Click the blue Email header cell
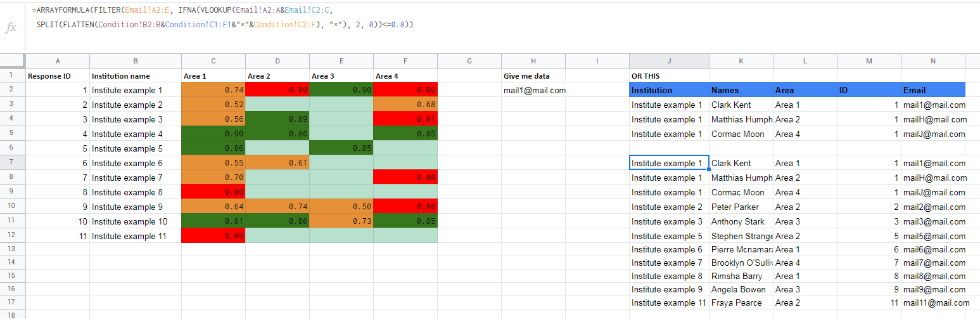Viewport: 980px width, 319px height. 933,90
